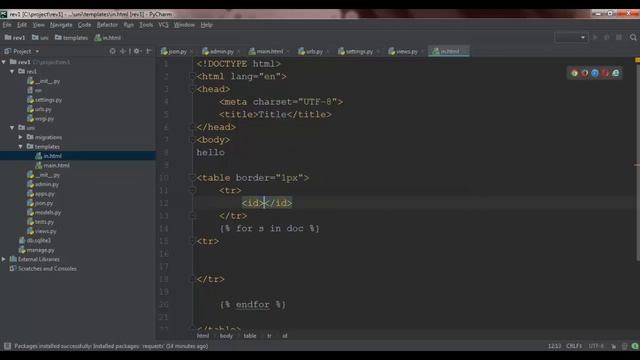The image size is (640, 360).
Task: Click in.html breadcrumb in navigation bar
Action: tap(108, 38)
